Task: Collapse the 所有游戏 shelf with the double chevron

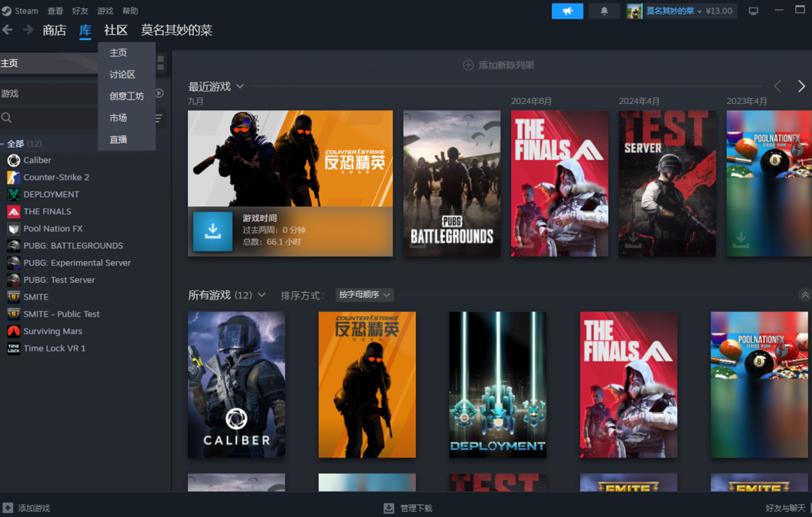Action: click(804, 295)
